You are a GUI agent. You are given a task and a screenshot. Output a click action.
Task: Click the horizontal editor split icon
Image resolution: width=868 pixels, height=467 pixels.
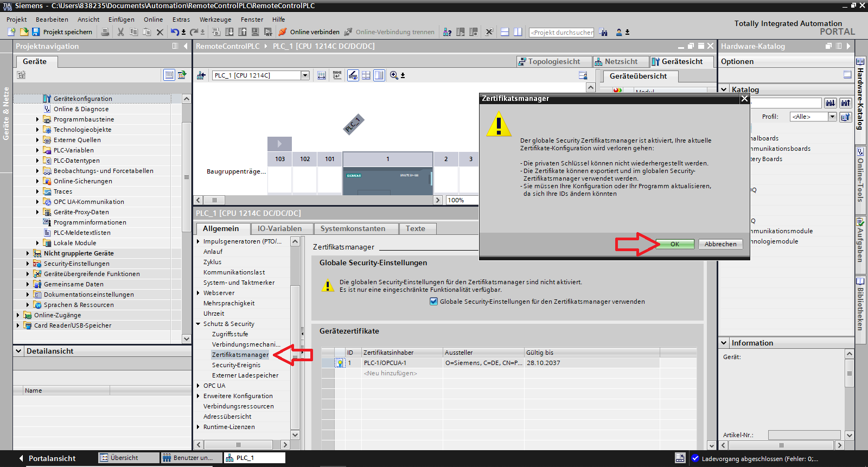(505, 32)
